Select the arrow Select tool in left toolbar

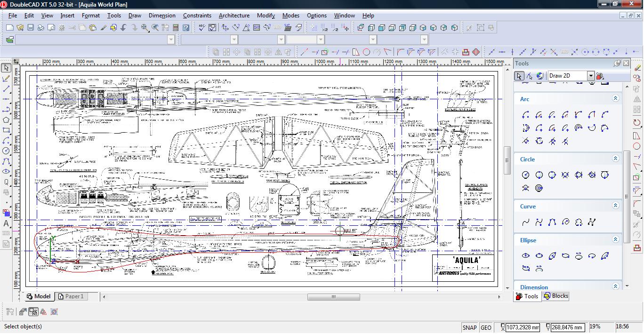point(6,68)
